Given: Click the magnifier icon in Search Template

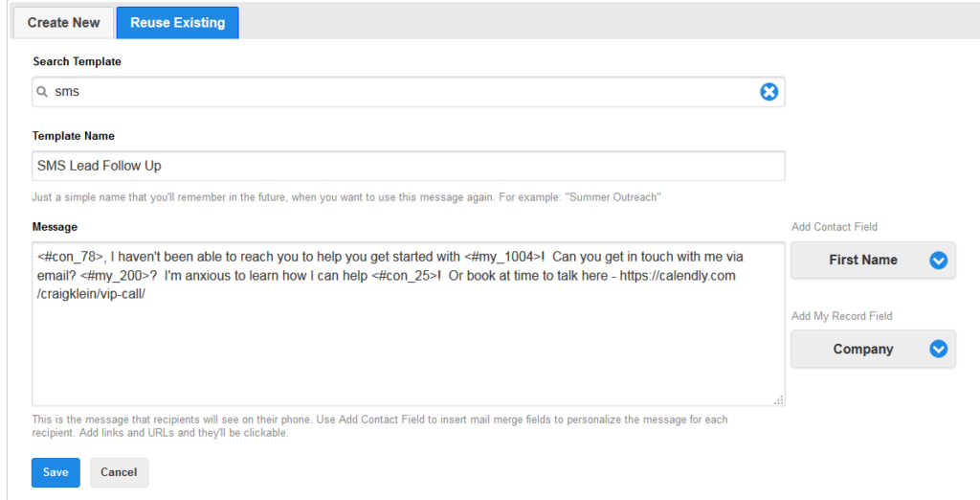Looking at the screenshot, I should (x=42, y=92).
